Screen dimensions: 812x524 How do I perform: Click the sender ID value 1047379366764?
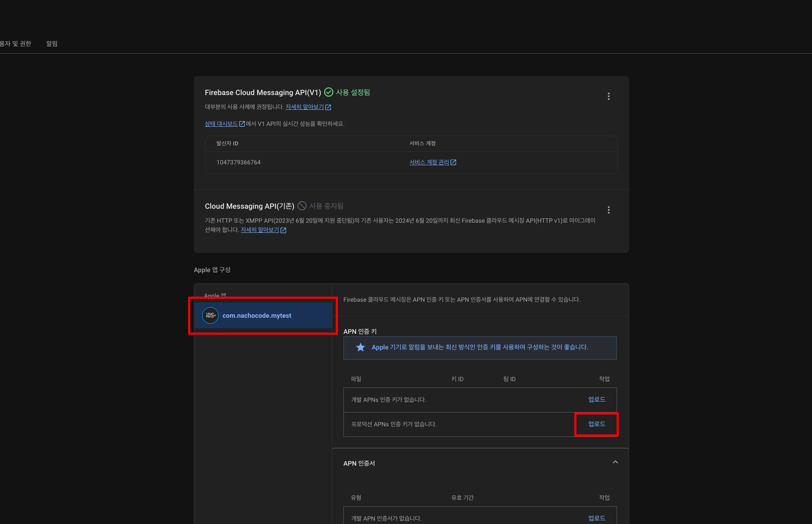point(239,162)
